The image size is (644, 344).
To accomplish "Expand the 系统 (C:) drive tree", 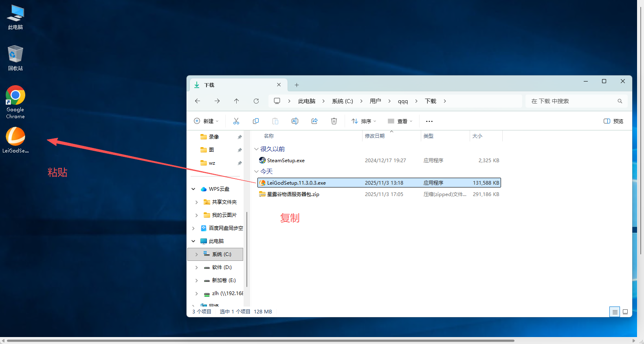I will (196, 254).
